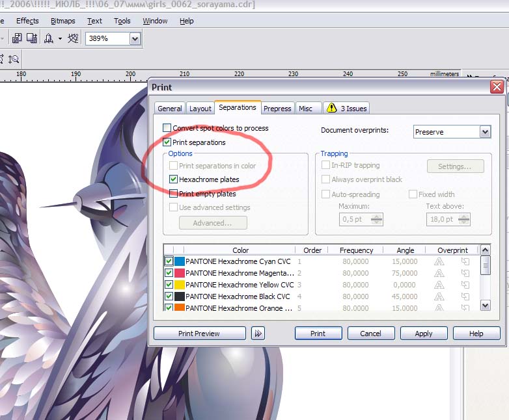Click the Overprint column header
The height and width of the screenshot is (420, 509).
pyautogui.click(x=452, y=250)
